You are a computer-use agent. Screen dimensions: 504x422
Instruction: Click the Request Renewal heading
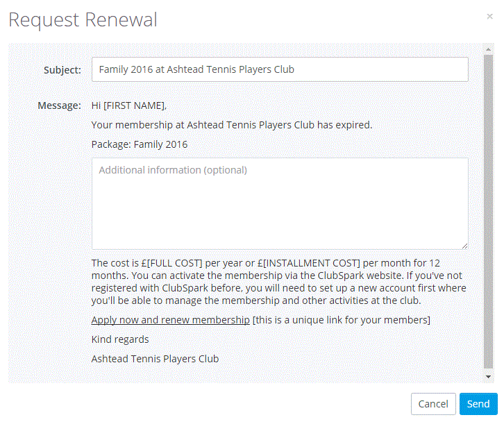pyautogui.click(x=83, y=19)
